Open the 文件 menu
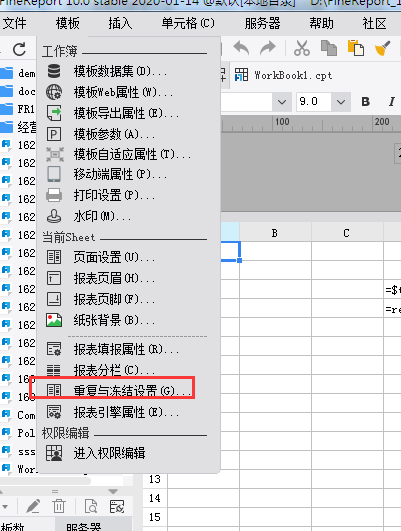This screenshot has height=531, width=401. 14,24
